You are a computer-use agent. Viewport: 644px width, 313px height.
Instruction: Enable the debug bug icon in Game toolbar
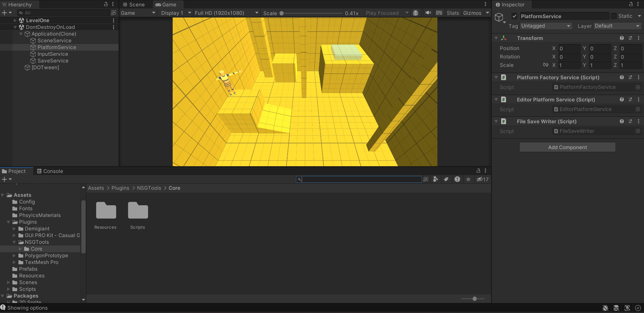(416, 13)
